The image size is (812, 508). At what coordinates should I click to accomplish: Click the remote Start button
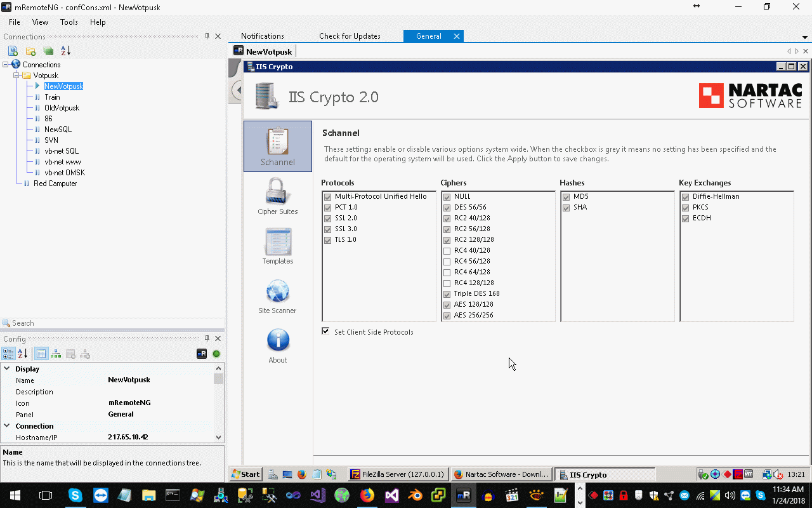(x=246, y=474)
